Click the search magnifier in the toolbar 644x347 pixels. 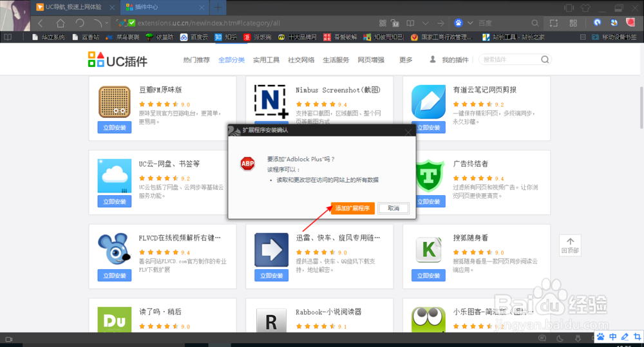[x=535, y=23]
